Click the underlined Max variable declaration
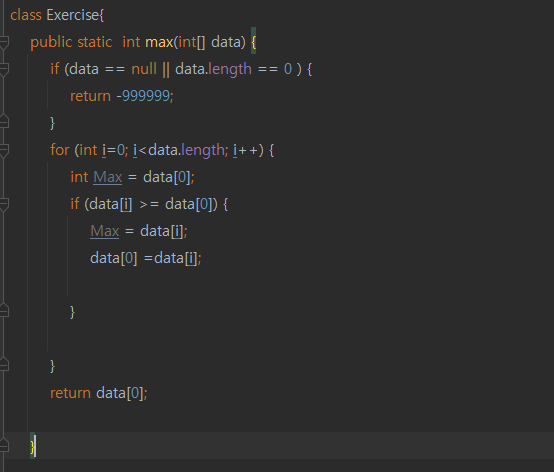 [108, 177]
